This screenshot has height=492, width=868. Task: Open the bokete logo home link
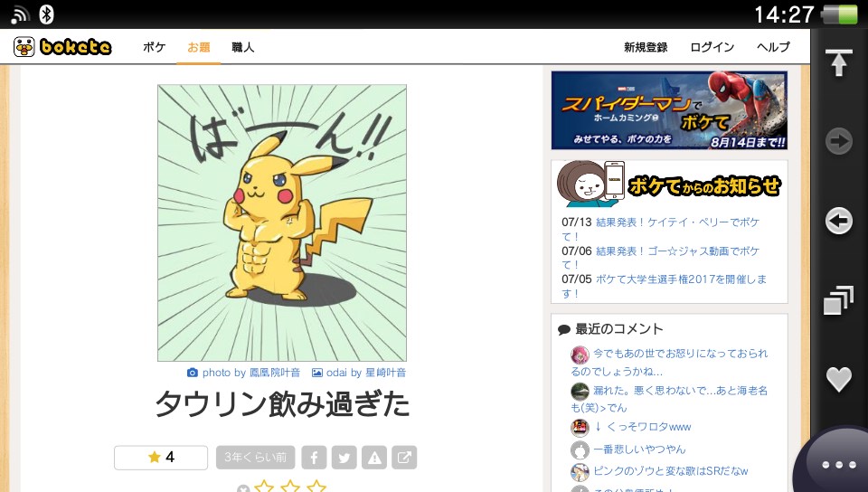(x=62, y=47)
